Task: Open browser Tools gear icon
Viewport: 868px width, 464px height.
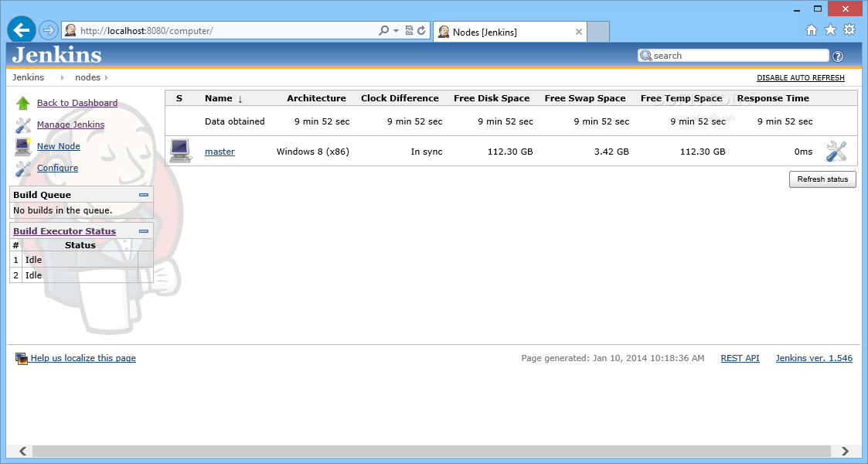Action: coord(849,30)
